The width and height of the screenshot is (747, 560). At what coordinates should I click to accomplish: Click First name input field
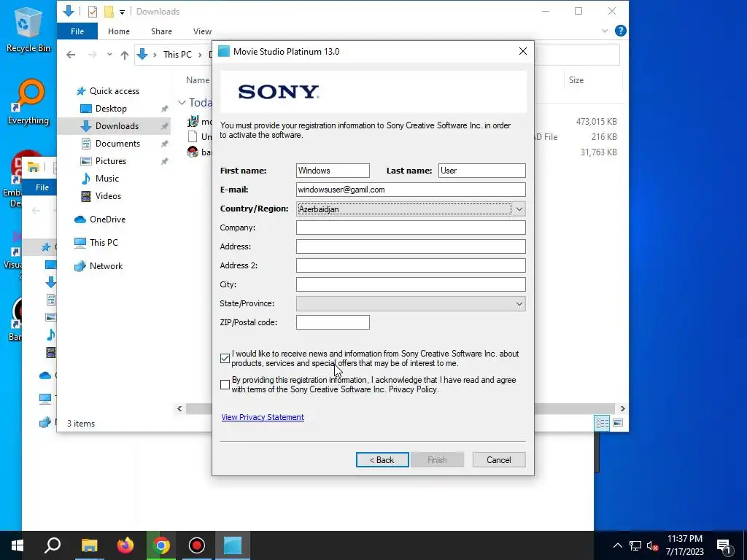coord(333,171)
